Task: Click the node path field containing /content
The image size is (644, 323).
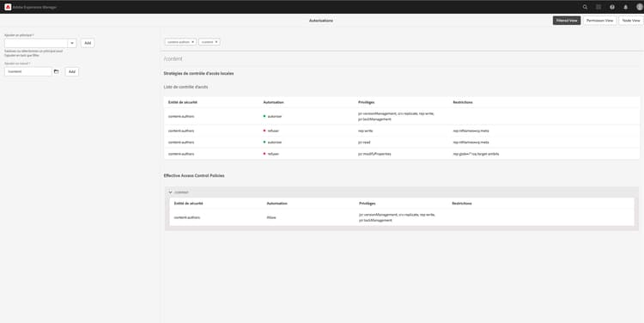Action: tap(28, 71)
